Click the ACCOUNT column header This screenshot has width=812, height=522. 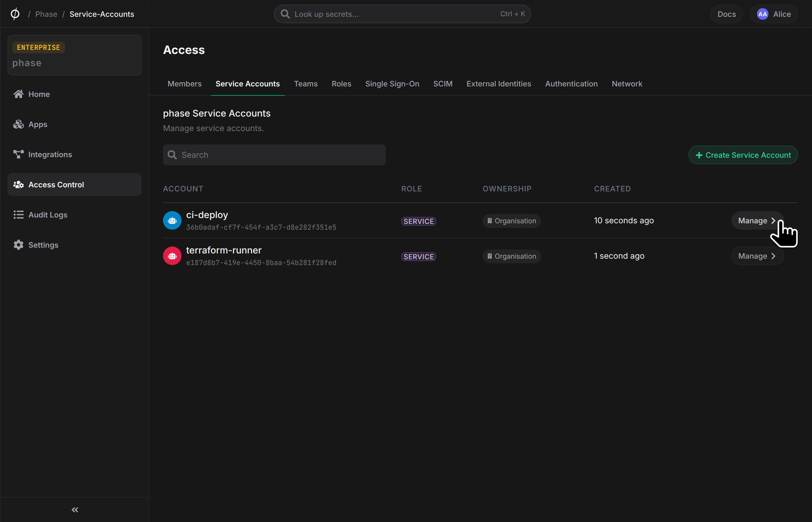pos(183,188)
